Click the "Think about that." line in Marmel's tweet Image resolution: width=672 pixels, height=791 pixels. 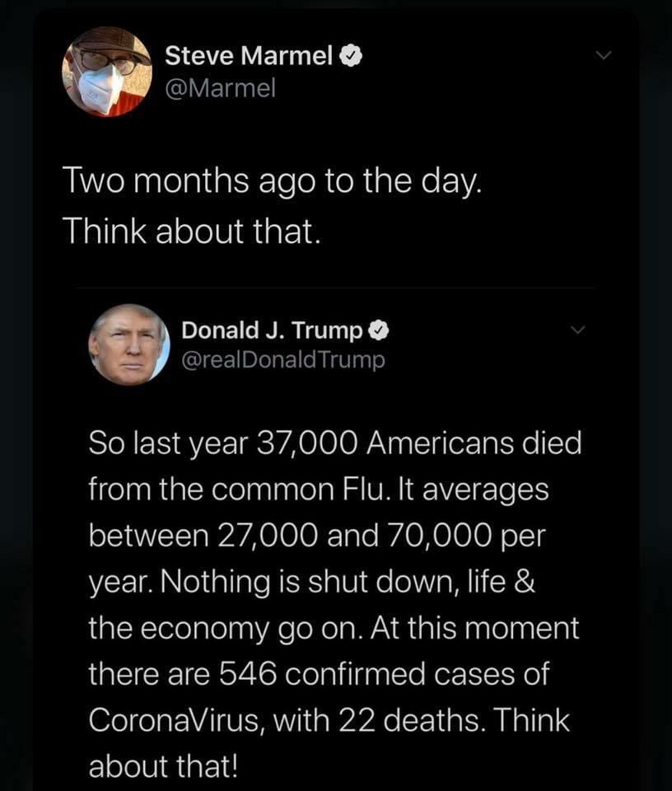[192, 232]
